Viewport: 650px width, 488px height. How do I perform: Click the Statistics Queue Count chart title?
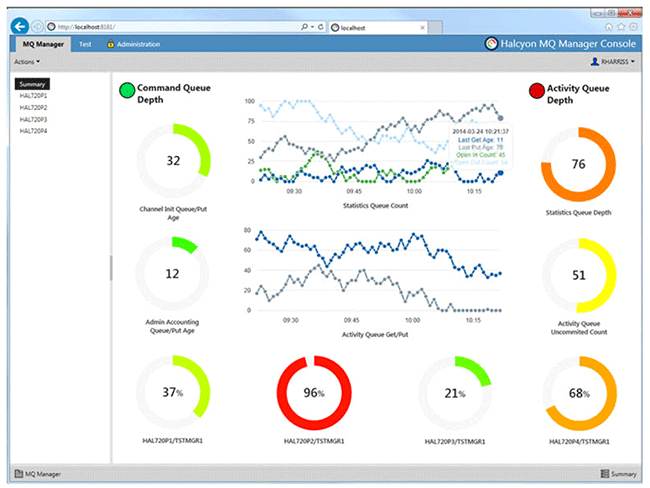pyautogui.click(x=375, y=206)
